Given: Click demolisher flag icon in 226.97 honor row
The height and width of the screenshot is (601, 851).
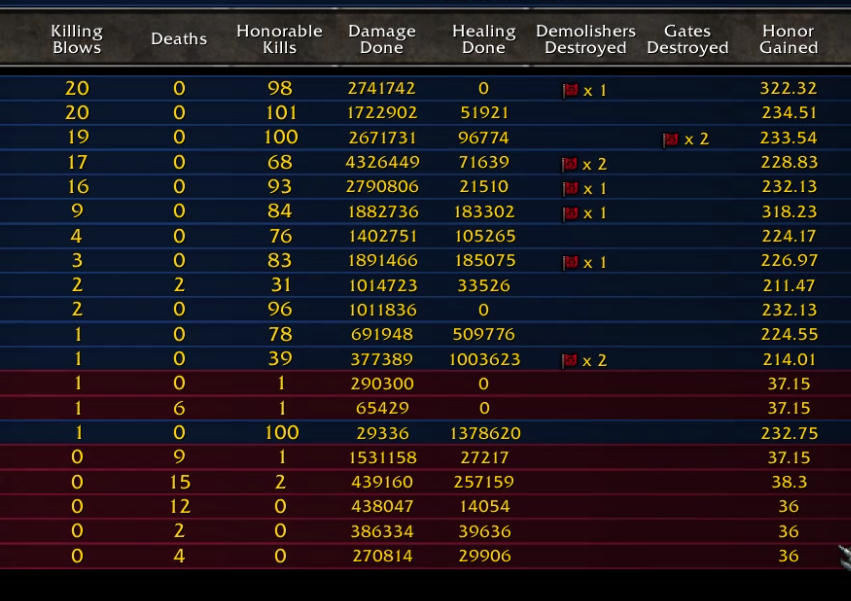Looking at the screenshot, I should (570, 263).
